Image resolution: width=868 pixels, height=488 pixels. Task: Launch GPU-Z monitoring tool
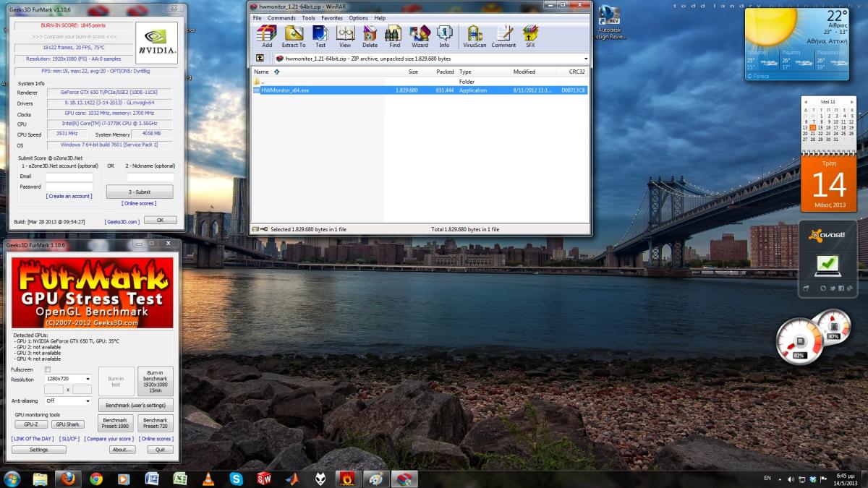click(31, 424)
